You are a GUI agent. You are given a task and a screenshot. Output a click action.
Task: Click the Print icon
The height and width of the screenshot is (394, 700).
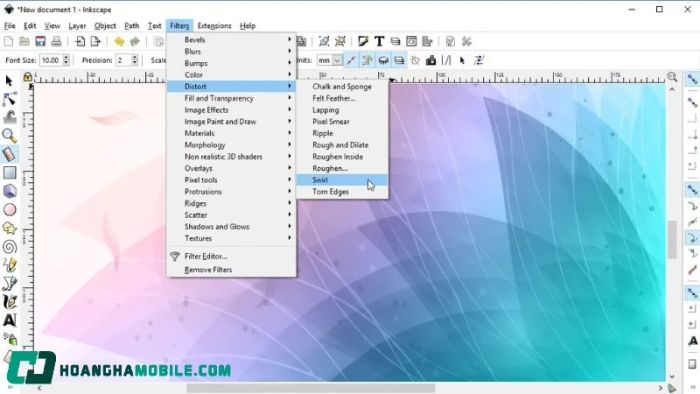tap(56, 41)
